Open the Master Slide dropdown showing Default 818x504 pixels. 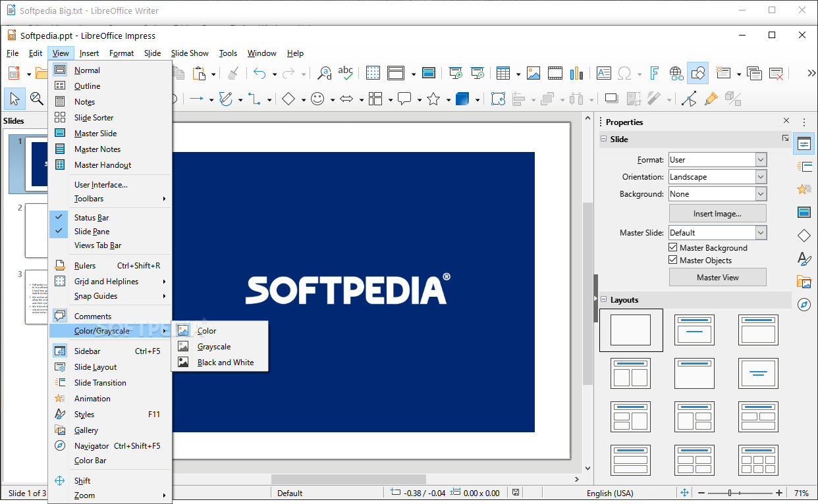[717, 233]
